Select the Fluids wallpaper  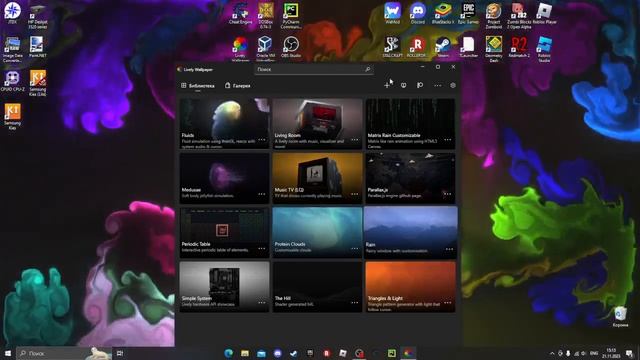[x=224, y=123]
